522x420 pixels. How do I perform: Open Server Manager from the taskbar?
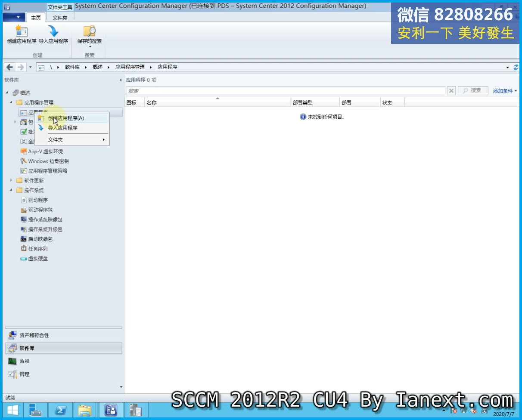[x=36, y=410]
